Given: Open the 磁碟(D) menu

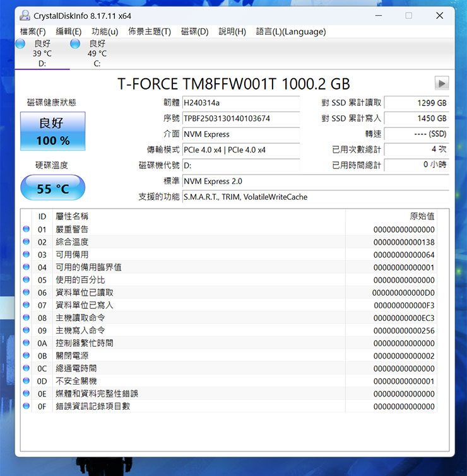Looking at the screenshot, I should (195, 32).
